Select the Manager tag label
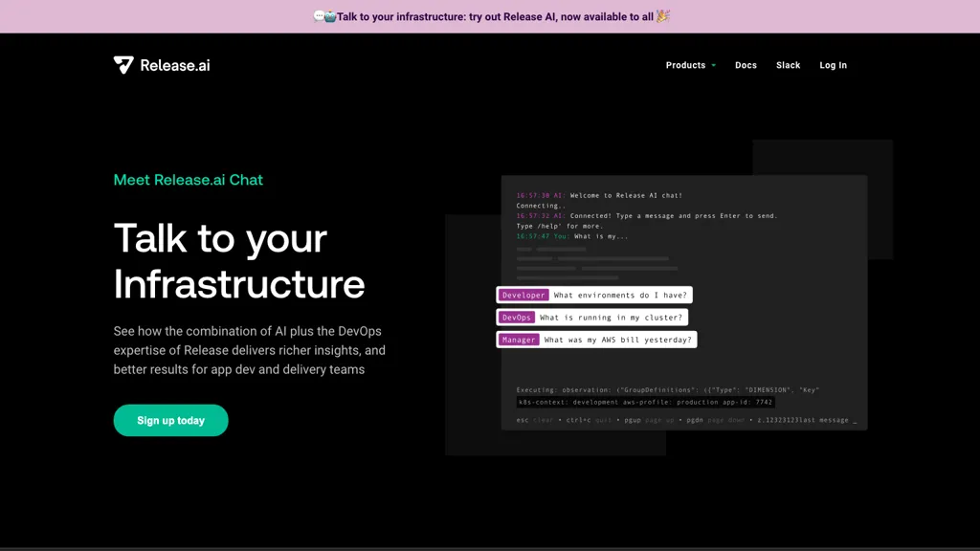980x551 pixels. pyautogui.click(x=519, y=340)
